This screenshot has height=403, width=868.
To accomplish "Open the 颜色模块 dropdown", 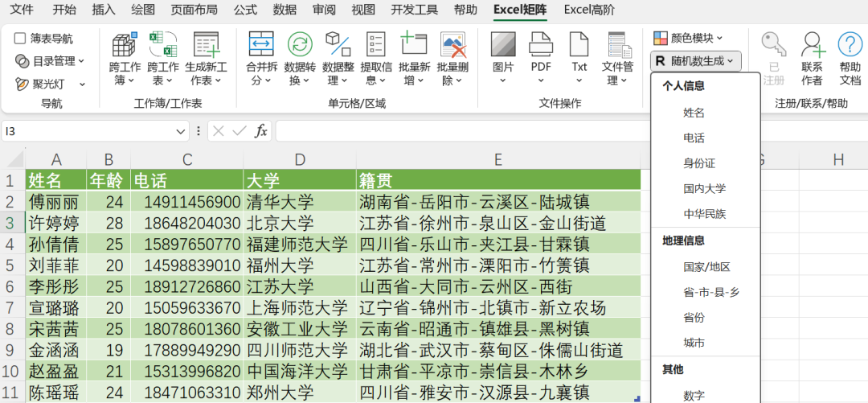I will [688, 39].
